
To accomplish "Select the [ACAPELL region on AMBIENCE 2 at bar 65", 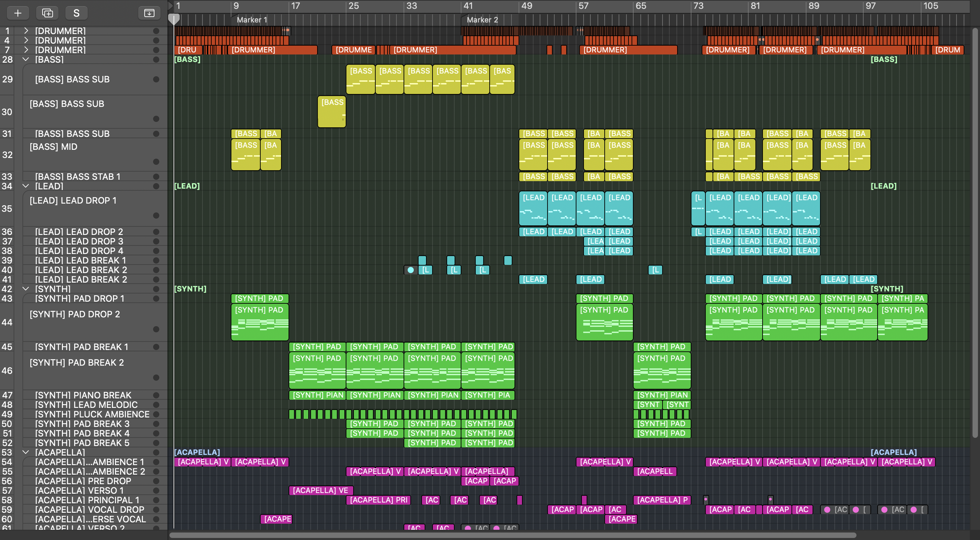I will [655, 471].
